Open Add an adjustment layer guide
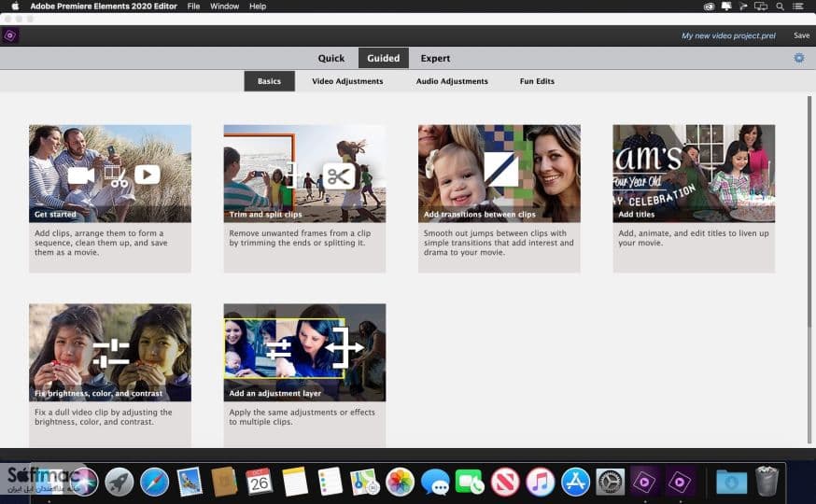The image size is (816, 504). click(304, 353)
